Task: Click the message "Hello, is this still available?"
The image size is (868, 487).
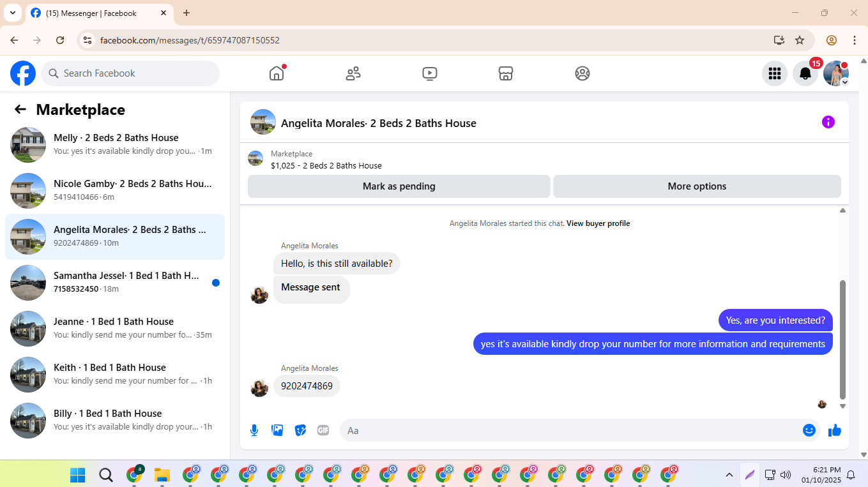Action: coord(337,264)
